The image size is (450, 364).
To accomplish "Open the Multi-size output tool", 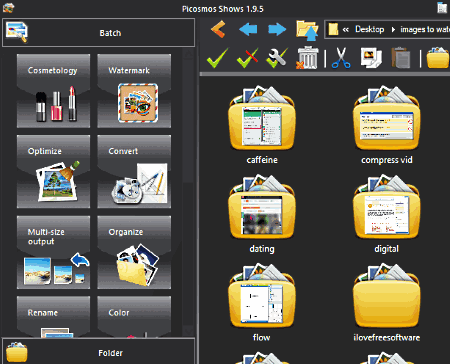I will pos(53,252).
